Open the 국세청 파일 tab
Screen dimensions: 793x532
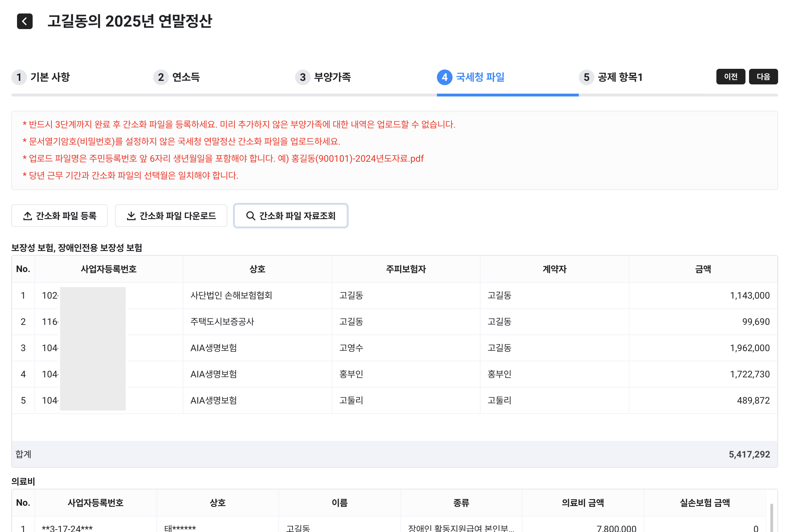click(x=480, y=77)
